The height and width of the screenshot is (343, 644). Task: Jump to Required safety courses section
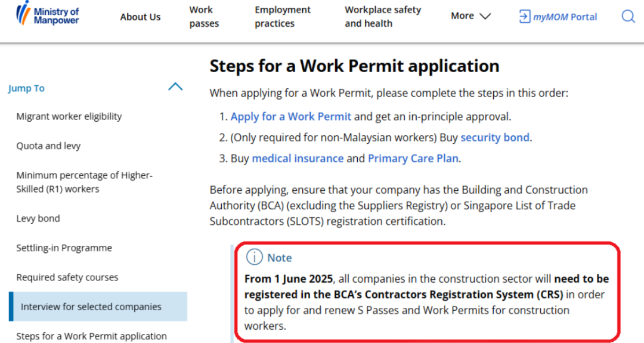(67, 277)
